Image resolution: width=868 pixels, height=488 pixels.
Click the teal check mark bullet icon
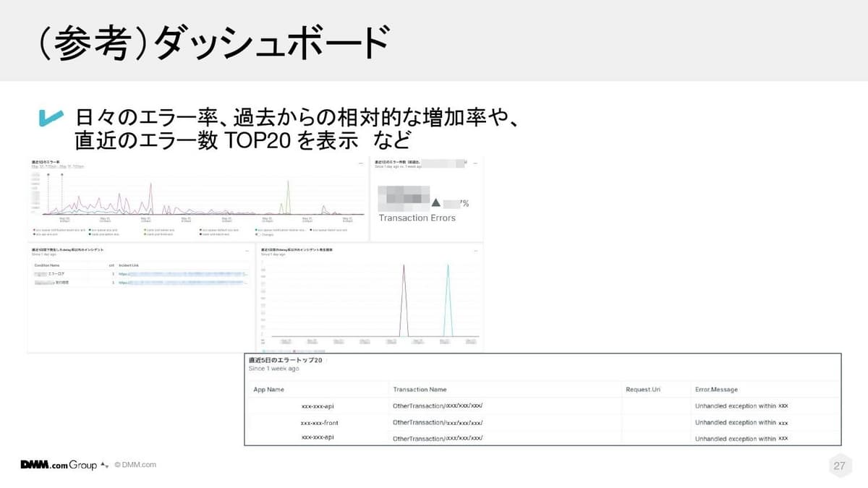coord(51,119)
